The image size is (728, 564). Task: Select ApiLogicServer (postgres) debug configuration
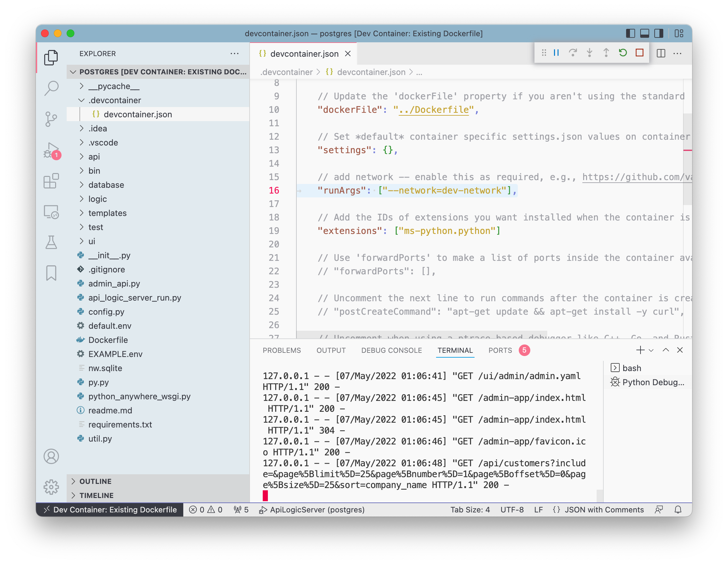(312, 510)
